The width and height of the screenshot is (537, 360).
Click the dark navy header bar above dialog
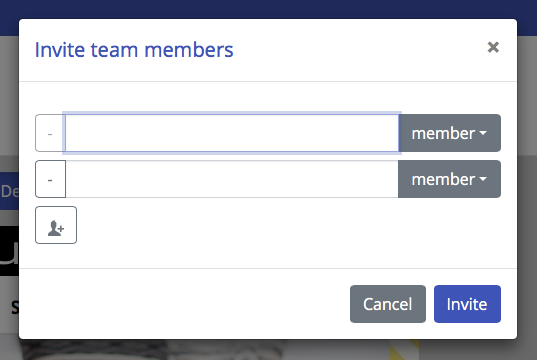pos(268,9)
